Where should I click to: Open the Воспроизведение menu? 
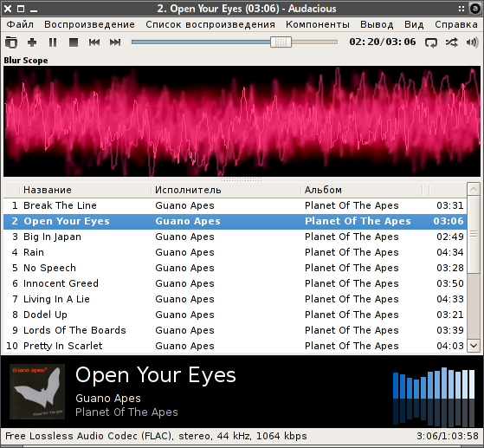(x=89, y=24)
